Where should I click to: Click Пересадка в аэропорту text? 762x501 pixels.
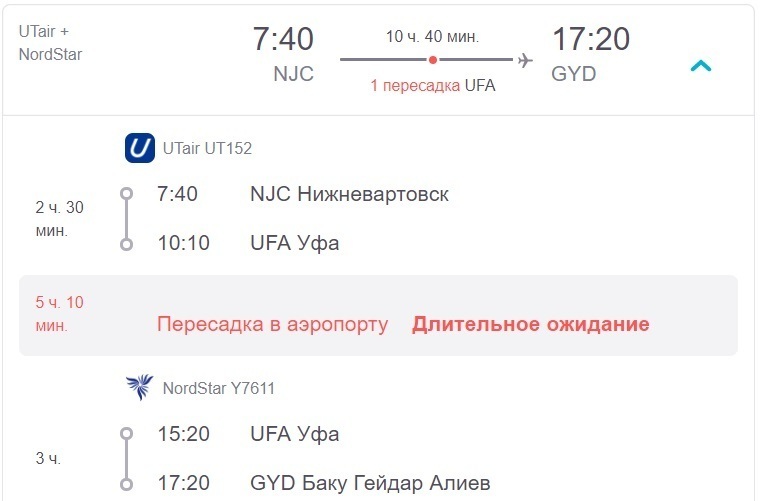click(x=273, y=324)
